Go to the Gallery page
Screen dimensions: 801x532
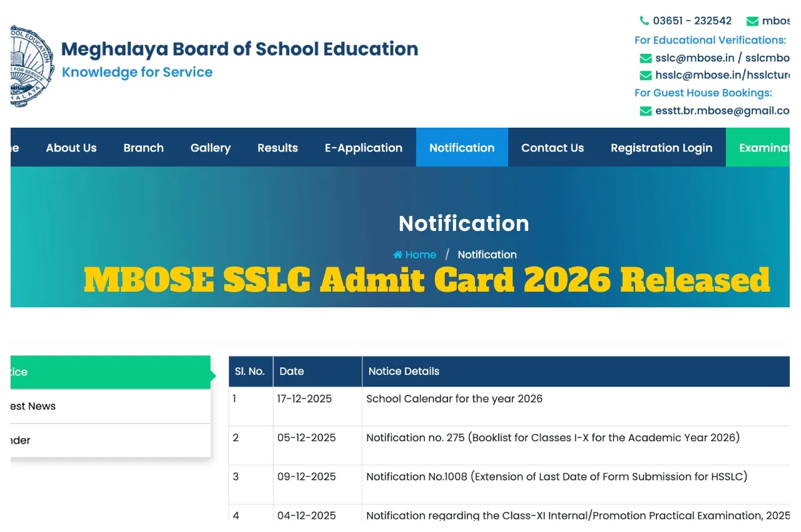point(210,148)
